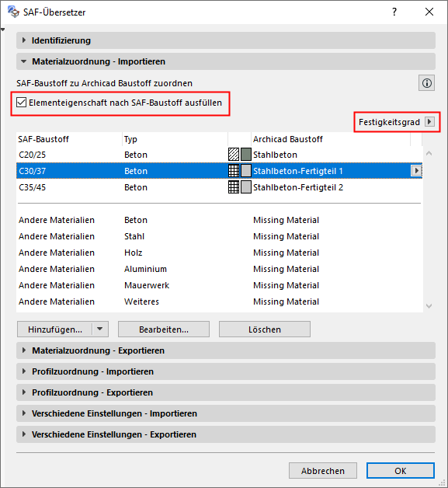
Task: Open the material picker arrow on the C30/37 row
Action: [x=416, y=170]
